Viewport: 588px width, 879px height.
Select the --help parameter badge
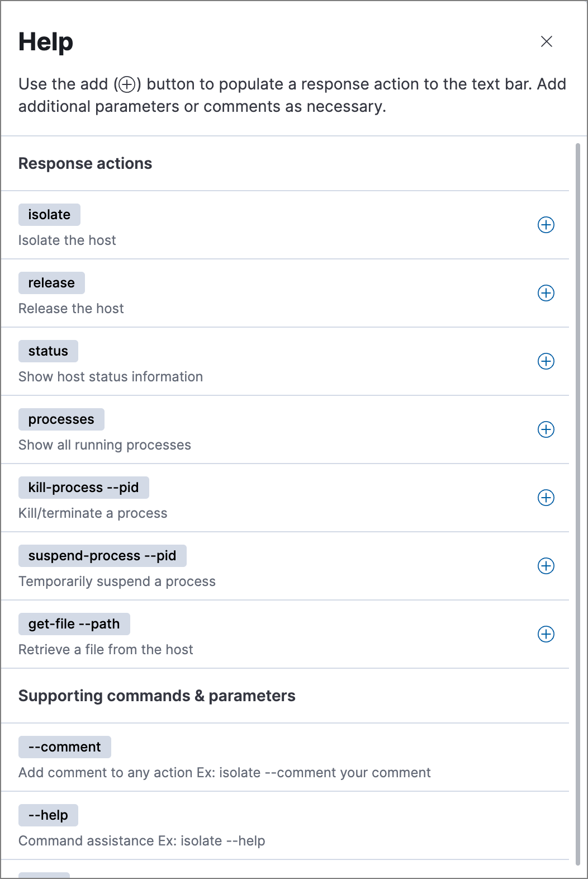[48, 815]
